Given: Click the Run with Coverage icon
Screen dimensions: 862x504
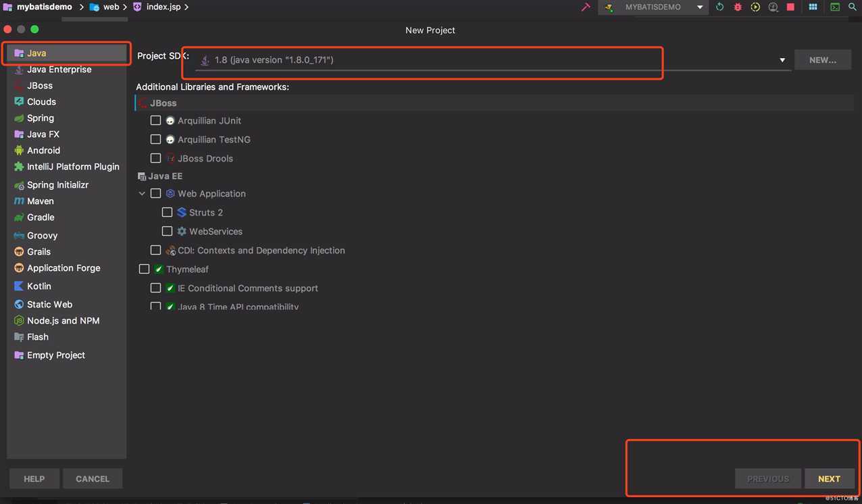Looking at the screenshot, I should [x=755, y=7].
